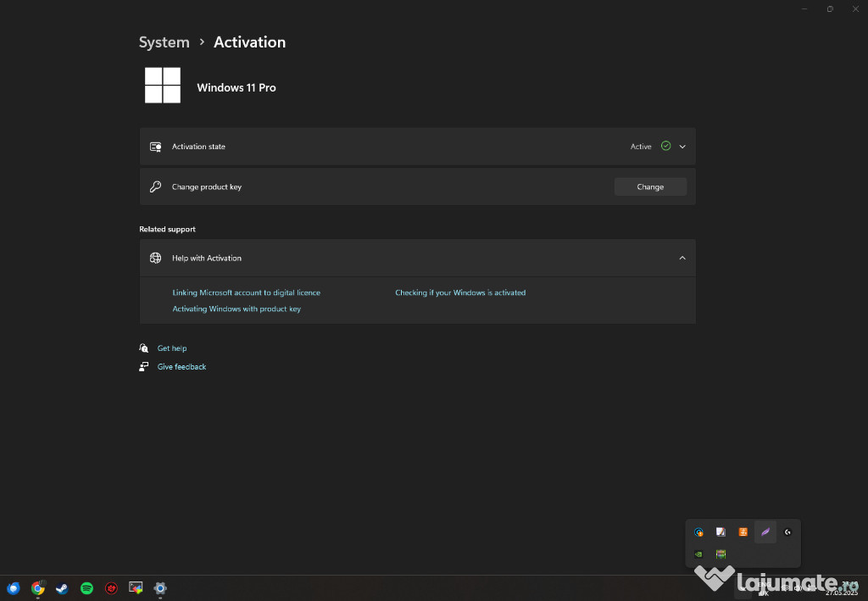
Task: Click the Related support heading
Action: 167,229
